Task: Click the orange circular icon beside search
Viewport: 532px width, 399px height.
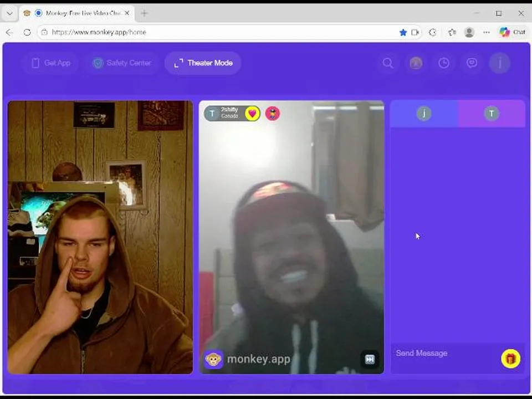Action: [416, 63]
